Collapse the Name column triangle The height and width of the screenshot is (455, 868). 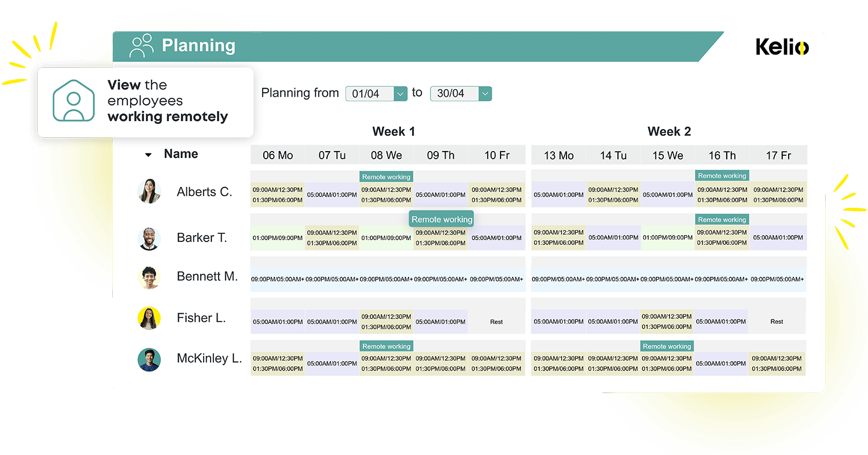pyautogui.click(x=148, y=155)
